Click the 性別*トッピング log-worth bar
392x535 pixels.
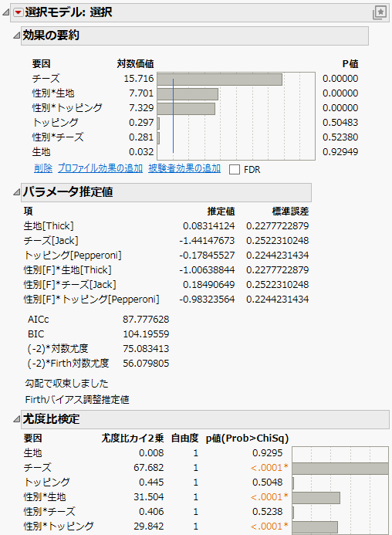point(186,109)
